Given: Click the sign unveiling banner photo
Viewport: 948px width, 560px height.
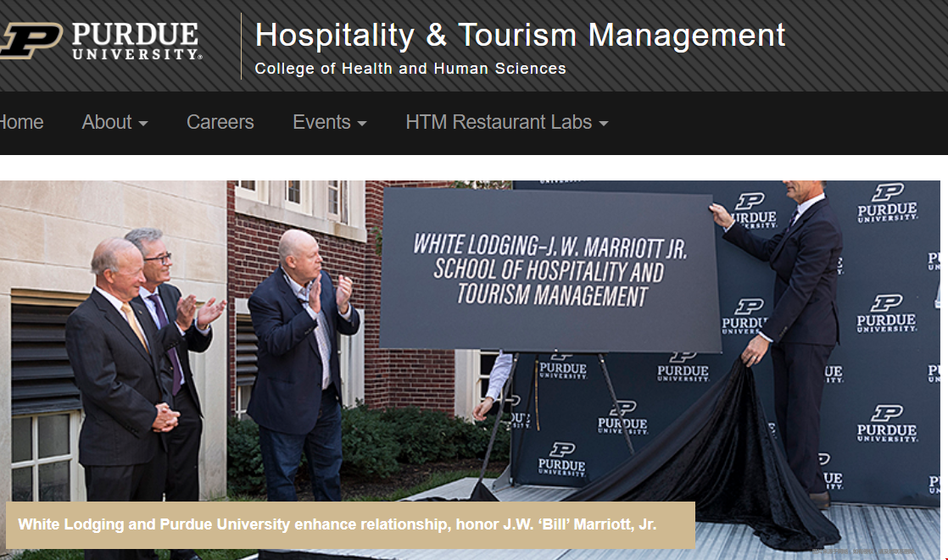Looking at the screenshot, I should click(x=470, y=369).
